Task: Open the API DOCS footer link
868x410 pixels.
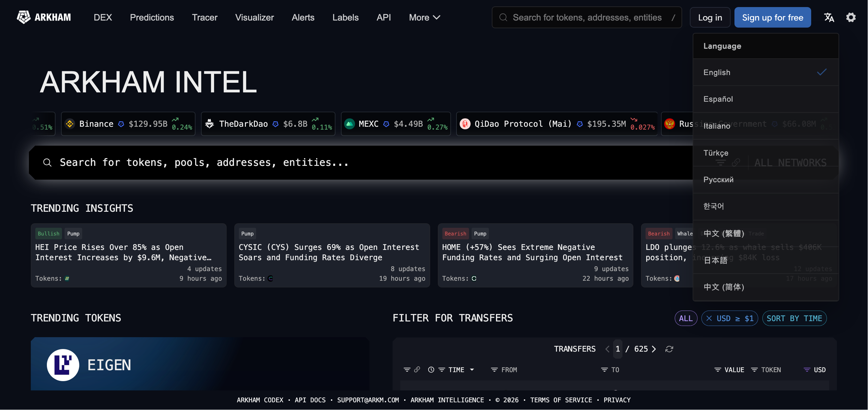Action: [x=310, y=400]
